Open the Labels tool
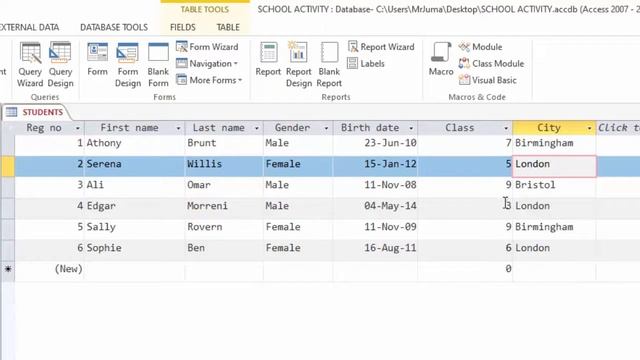 pyautogui.click(x=366, y=64)
